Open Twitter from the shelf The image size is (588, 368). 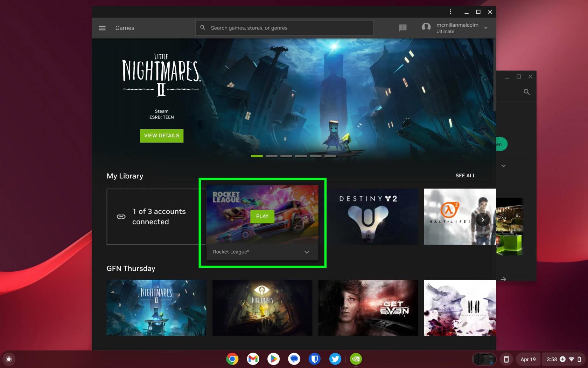[x=335, y=359]
